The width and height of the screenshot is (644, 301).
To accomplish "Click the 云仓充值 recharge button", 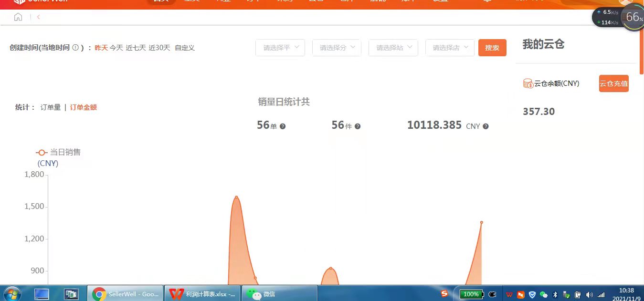I will (x=614, y=83).
